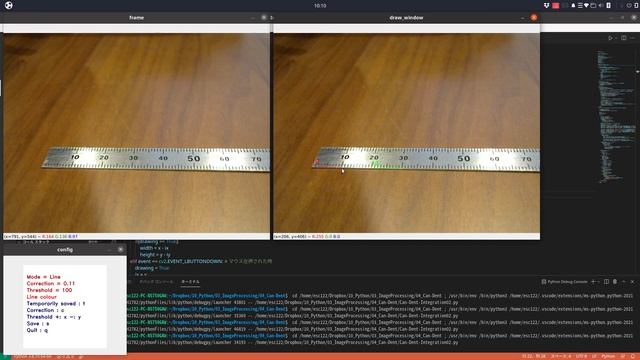This screenshot has height=360, width=640.
Task: Select Python Debug Console in the terminal panel
Action: 564,282
